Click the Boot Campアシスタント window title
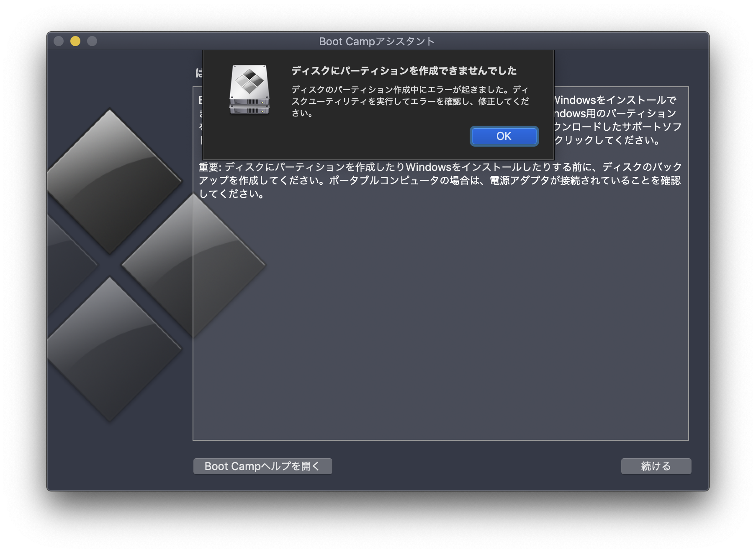 (x=377, y=41)
